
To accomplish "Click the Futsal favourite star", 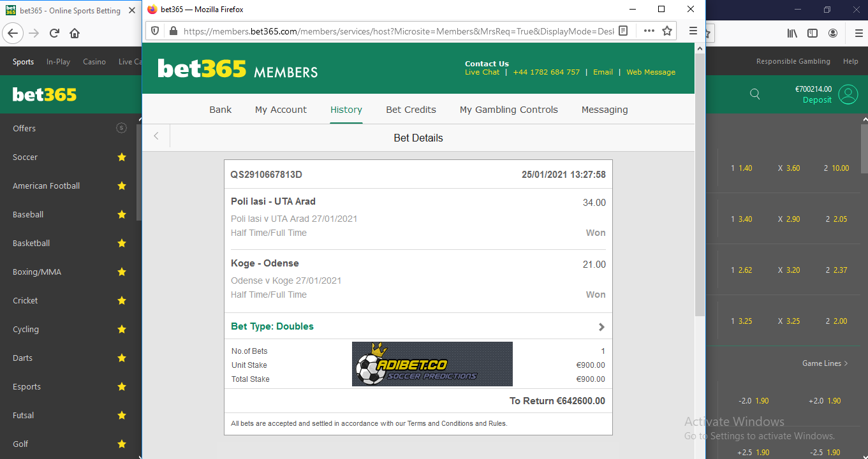I will [122, 415].
